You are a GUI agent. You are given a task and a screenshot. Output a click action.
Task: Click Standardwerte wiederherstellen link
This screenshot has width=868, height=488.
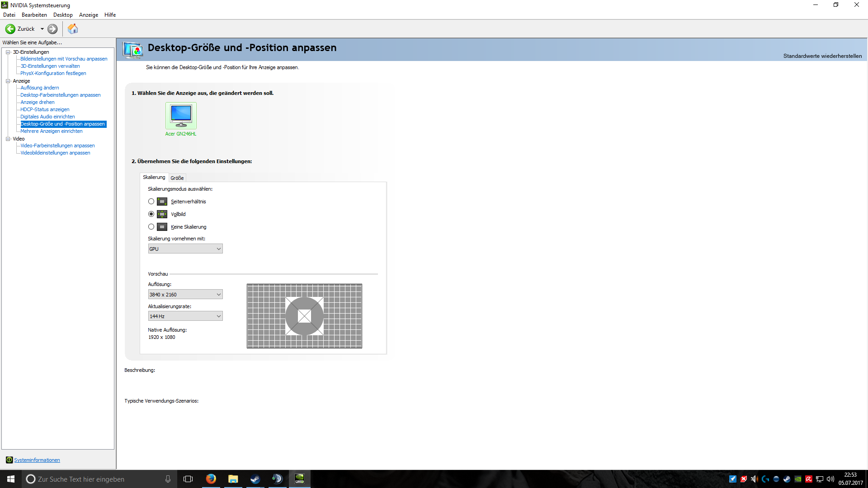point(822,56)
